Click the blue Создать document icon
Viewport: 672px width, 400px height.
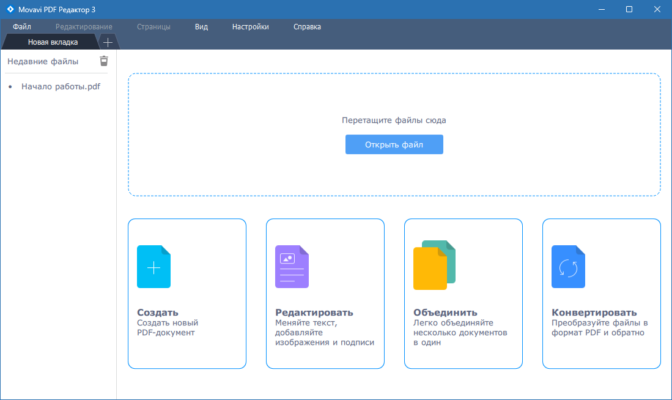coord(153,266)
